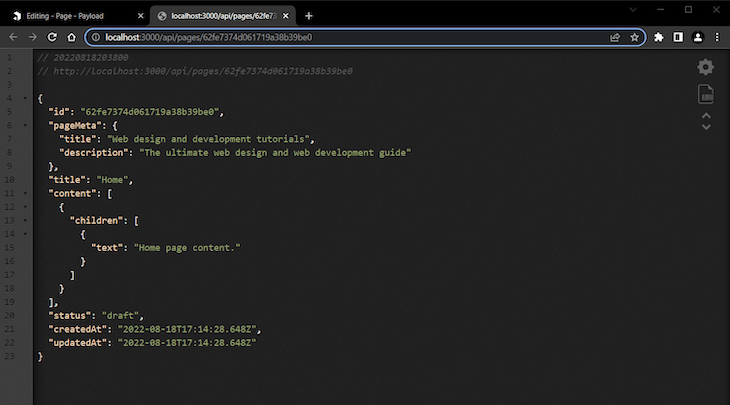Collapse the root JSON object at line 4
Viewport: 730px width, 405px height.
25,98
